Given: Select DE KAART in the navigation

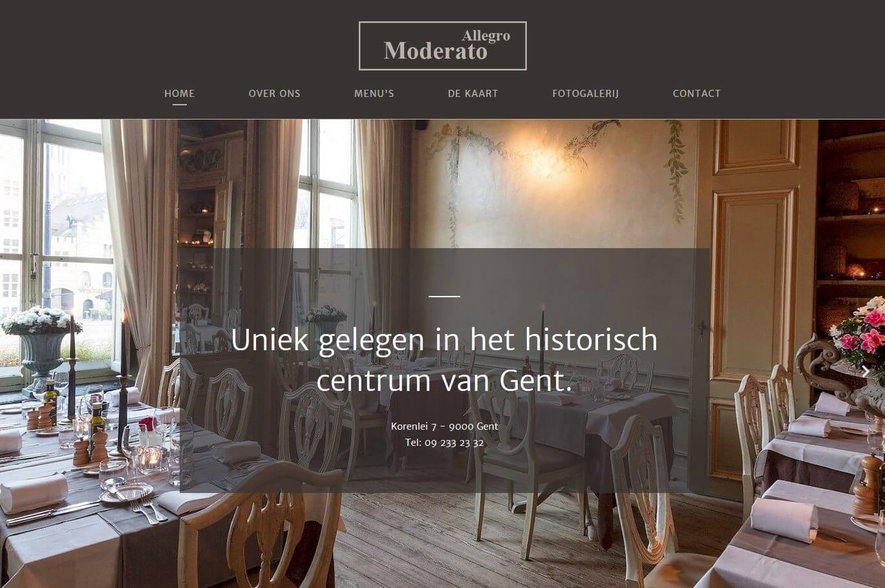Looking at the screenshot, I should point(473,93).
